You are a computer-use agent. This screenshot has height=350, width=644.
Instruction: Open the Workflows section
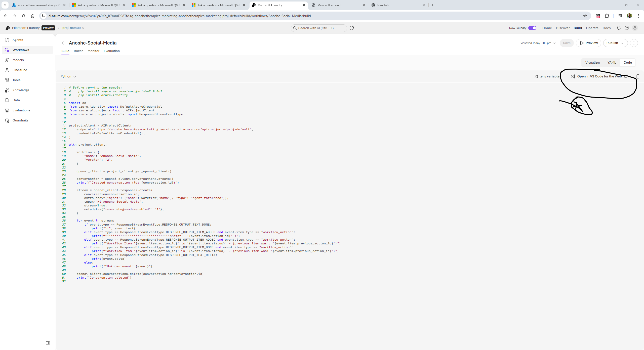pos(21,50)
